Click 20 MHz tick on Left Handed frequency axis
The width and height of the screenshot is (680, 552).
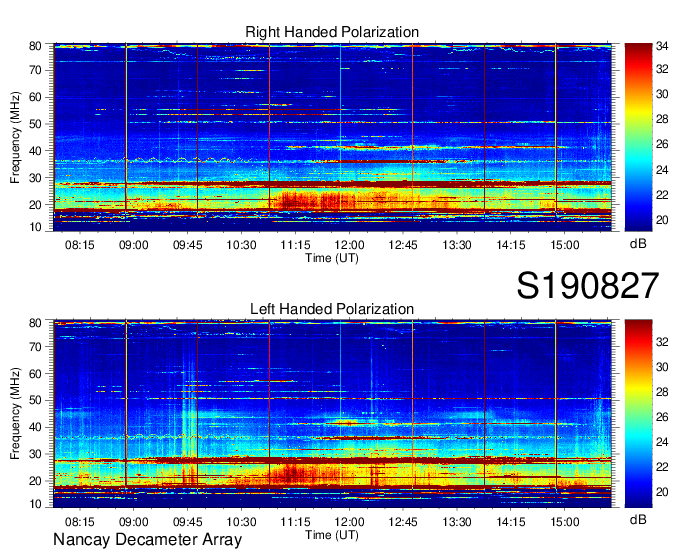point(35,481)
